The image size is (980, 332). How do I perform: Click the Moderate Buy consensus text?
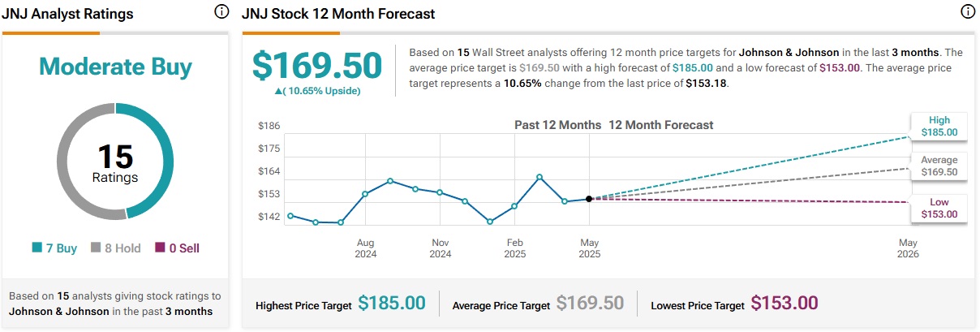115,66
